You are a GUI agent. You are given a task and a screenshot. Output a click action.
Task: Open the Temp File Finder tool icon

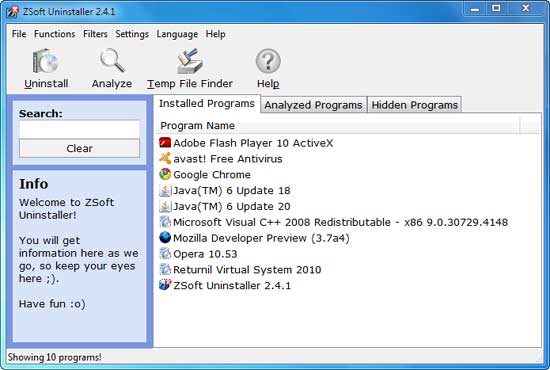tap(190, 61)
